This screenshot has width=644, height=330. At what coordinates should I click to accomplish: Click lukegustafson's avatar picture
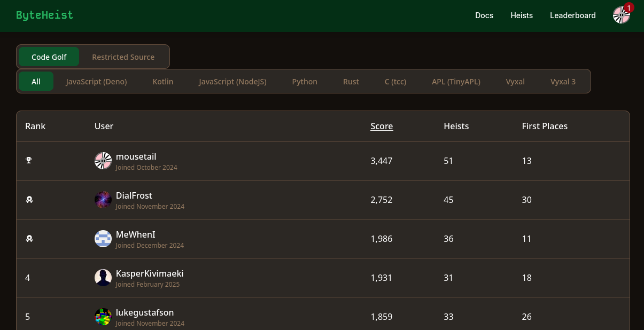[103, 317]
